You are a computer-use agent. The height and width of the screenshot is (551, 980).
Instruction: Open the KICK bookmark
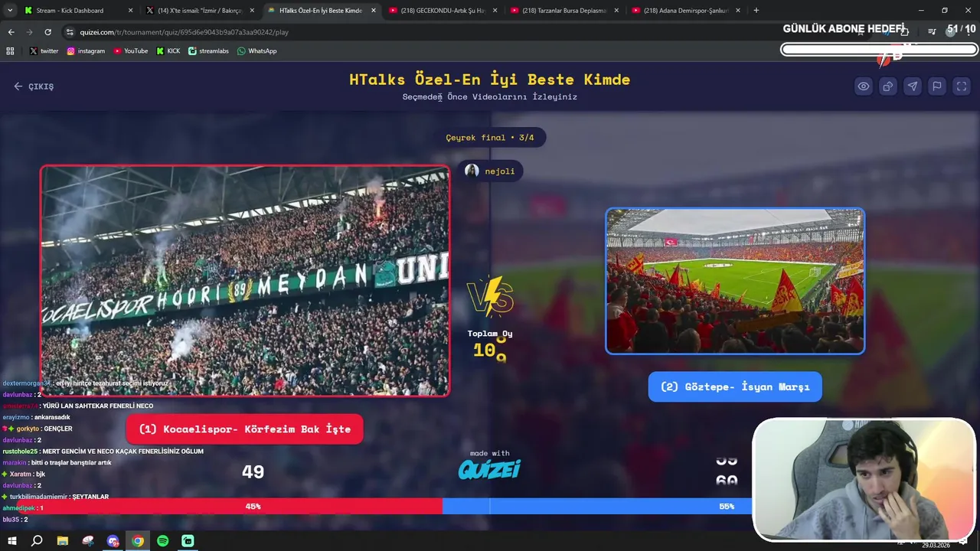coord(168,51)
